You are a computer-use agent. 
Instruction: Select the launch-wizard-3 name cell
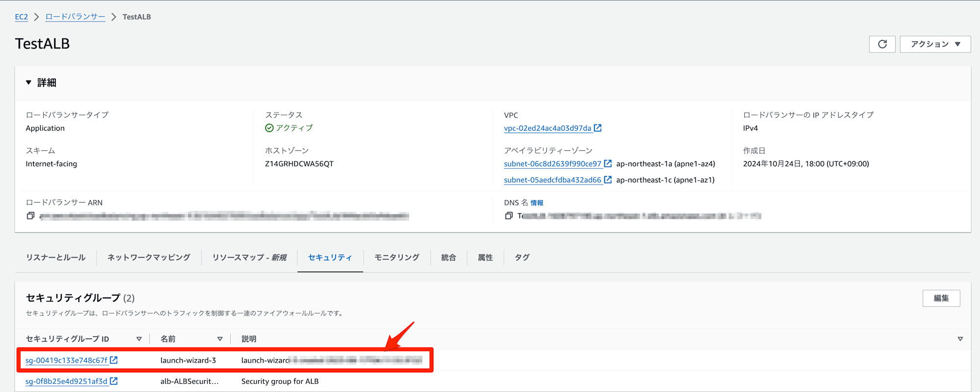pyautogui.click(x=188, y=360)
